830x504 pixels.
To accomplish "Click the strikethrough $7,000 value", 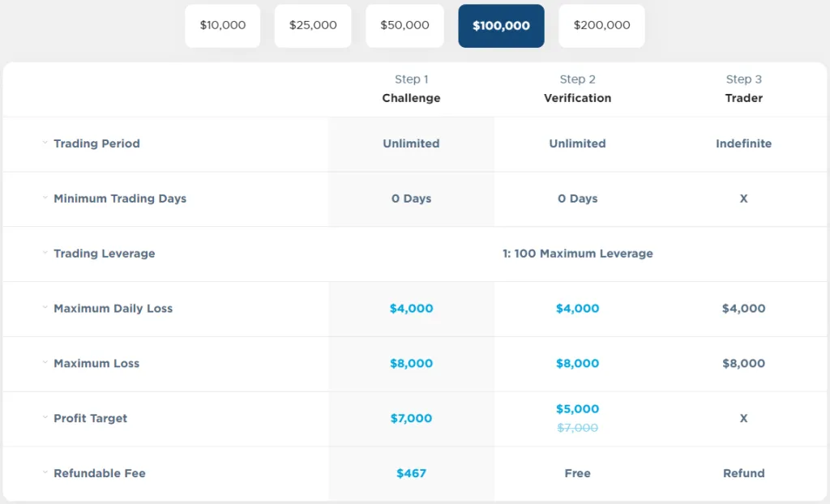I will point(577,427).
